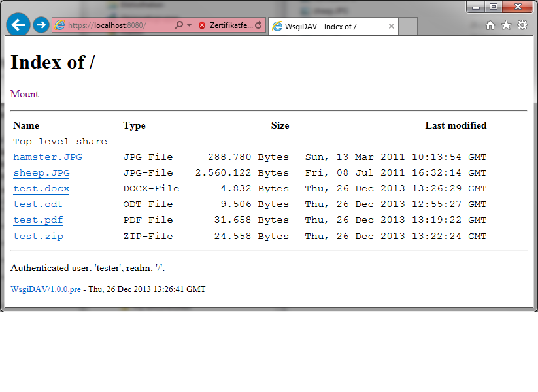This screenshot has height=392, width=538.
Task: Open hamster.JPG file link
Action: [x=48, y=157]
